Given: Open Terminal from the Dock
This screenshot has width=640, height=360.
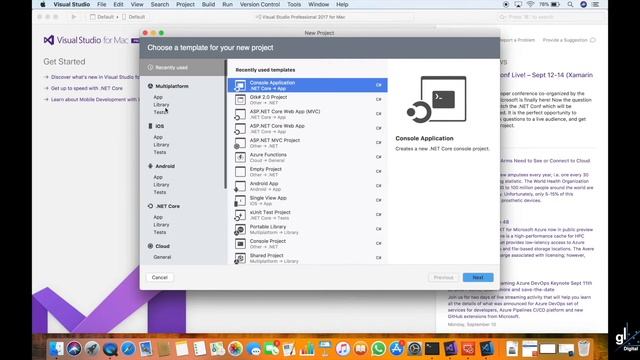Looking at the screenshot, I should coord(432,349).
